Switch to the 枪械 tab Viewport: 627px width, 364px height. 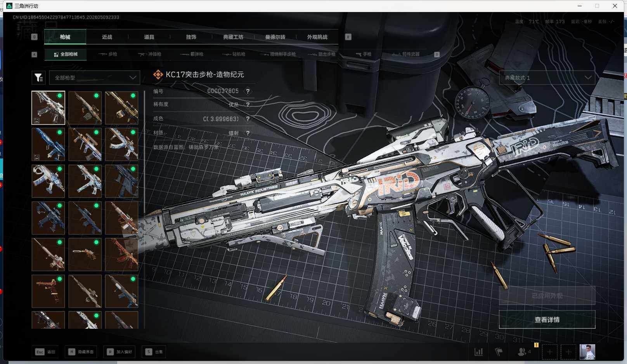(65, 37)
